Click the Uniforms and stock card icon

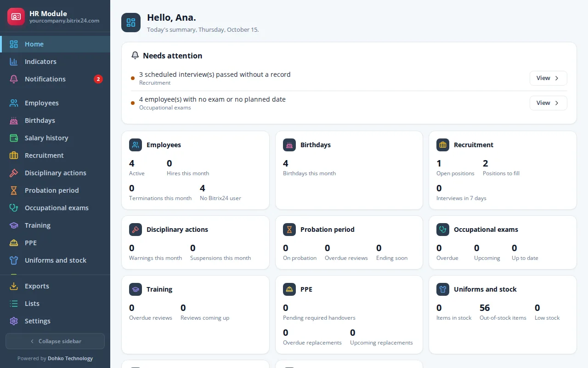[x=443, y=289]
